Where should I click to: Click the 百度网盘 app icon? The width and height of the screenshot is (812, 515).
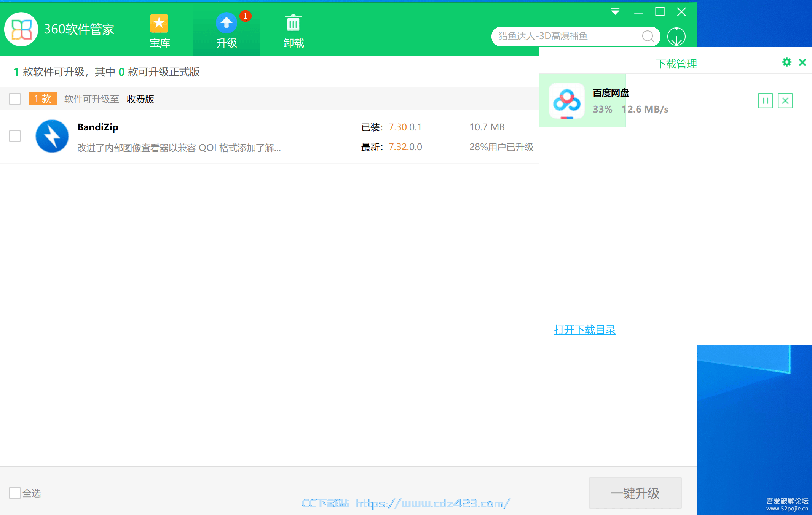coord(567,101)
